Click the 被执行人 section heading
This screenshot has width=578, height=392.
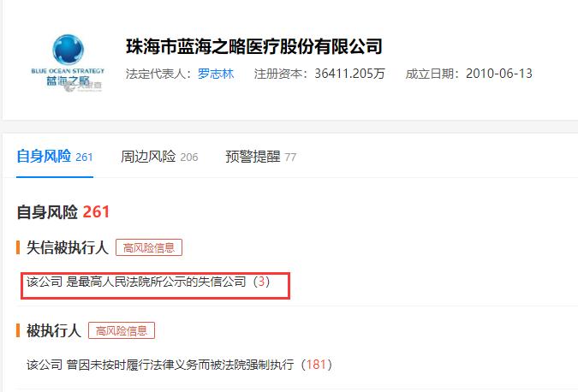point(54,330)
